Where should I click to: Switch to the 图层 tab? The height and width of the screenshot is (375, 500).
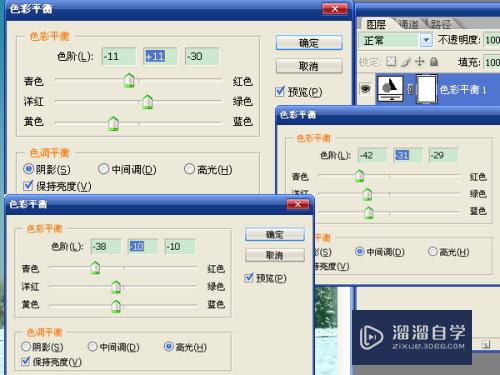click(x=376, y=24)
